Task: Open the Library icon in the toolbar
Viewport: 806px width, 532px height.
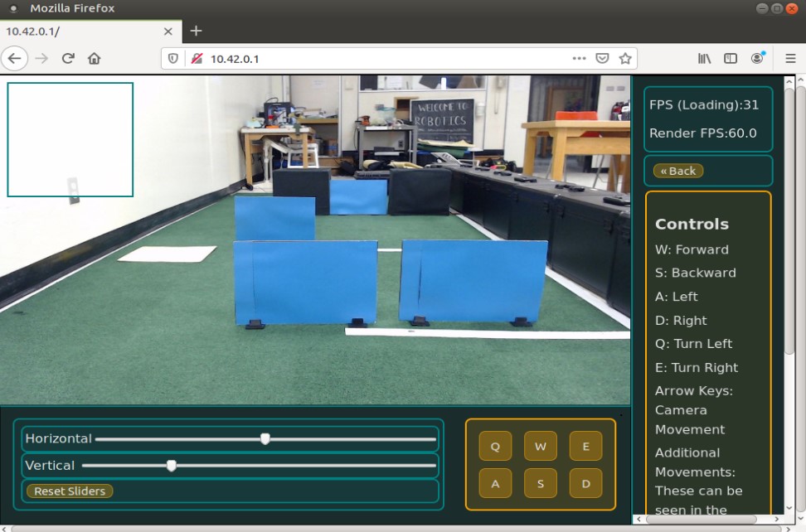Action: click(x=704, y=59)
